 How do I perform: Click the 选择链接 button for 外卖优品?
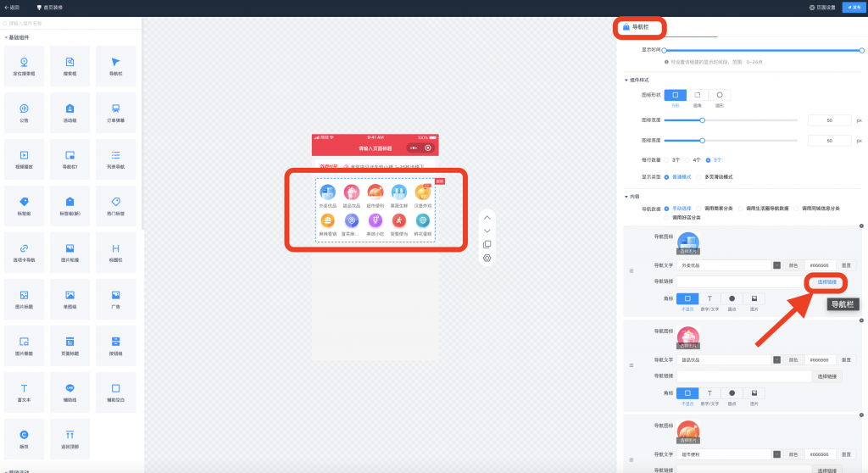826,281
